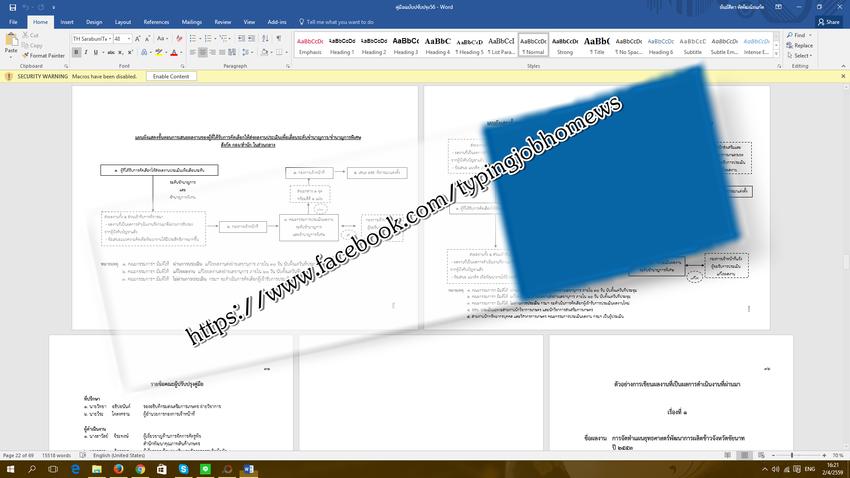
Task: Close the security warning bar
Action: click(x=843, y=76)
